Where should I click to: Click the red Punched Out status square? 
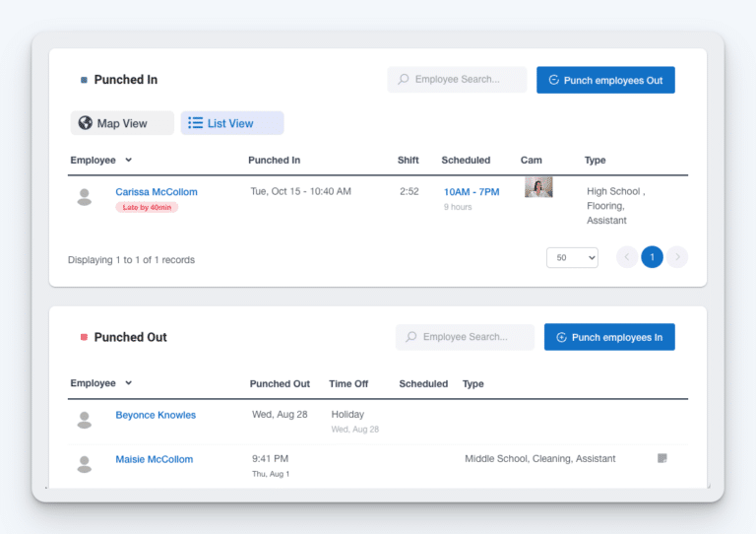pyautogui.click(x=84, y=337)
